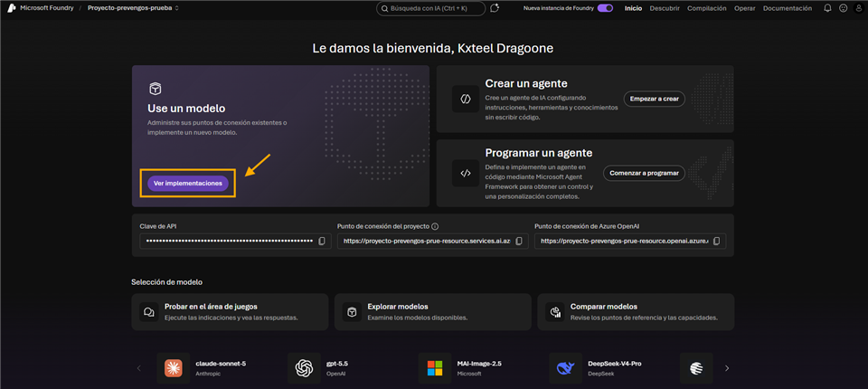
Task: Click the Comparar modelos chart icon
Action: pyautogui.click(x=554, y=312)
